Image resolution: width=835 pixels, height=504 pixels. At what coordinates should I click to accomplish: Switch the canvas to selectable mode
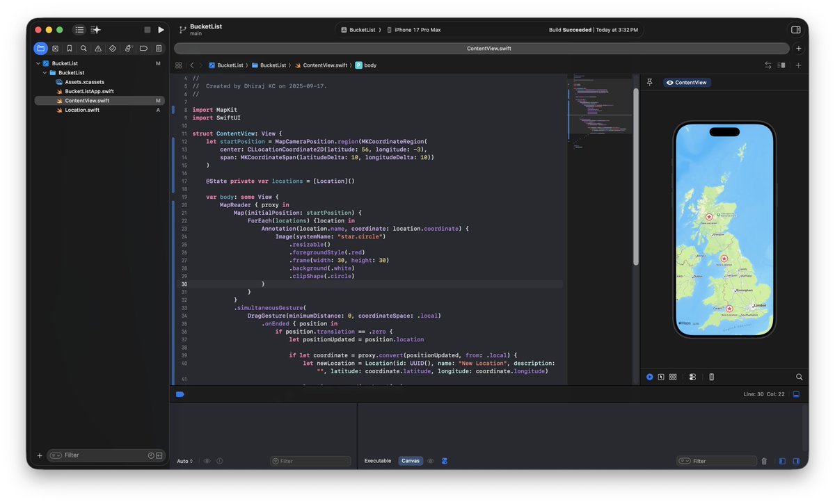coord(661,377)
